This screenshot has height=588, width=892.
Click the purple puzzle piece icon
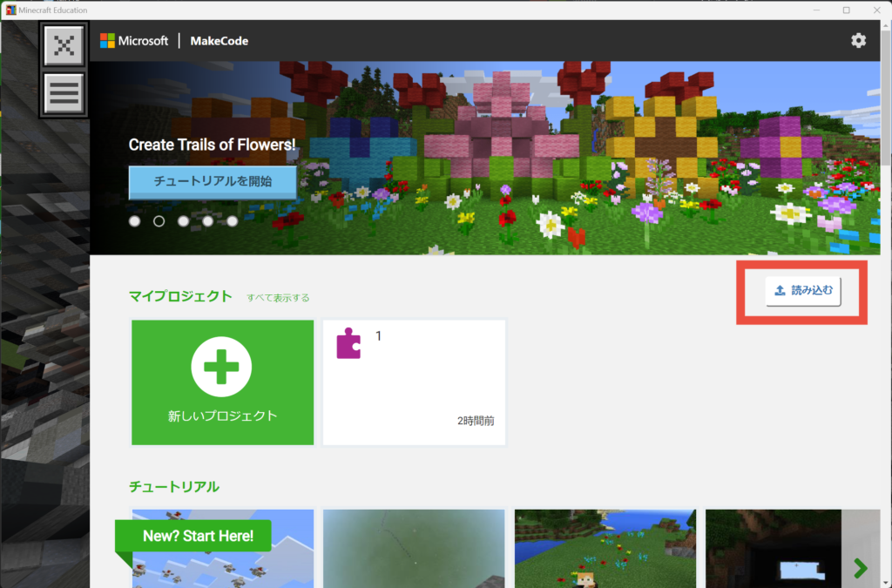tap(348, 344)
